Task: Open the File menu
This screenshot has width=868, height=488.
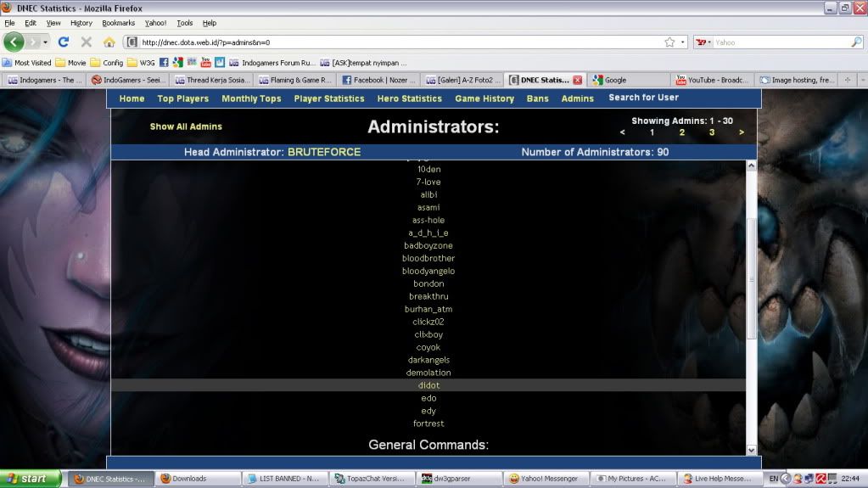Action: point(9,23)
